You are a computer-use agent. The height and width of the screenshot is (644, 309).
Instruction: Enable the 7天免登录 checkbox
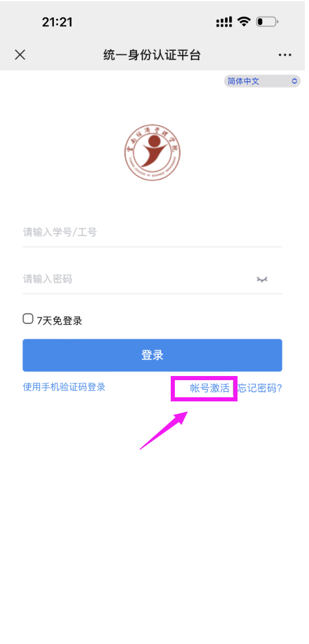tap(28, 319)
